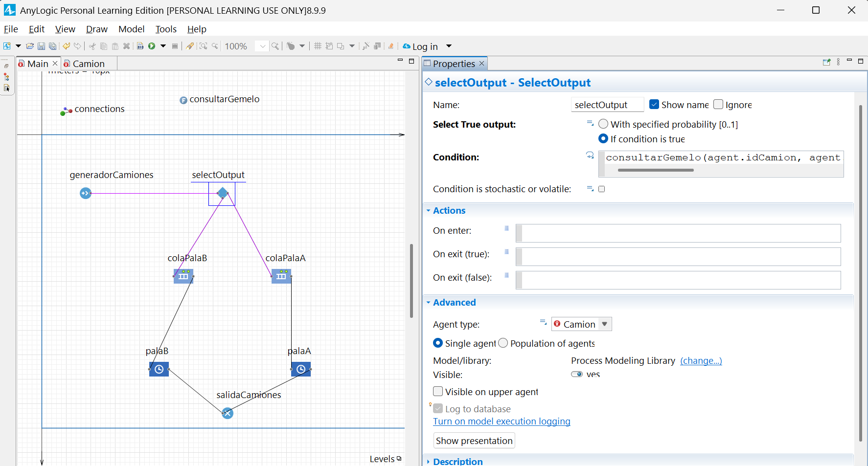Select the generadorCamiones source block
The image size is (868, 466).
[86, 193]
